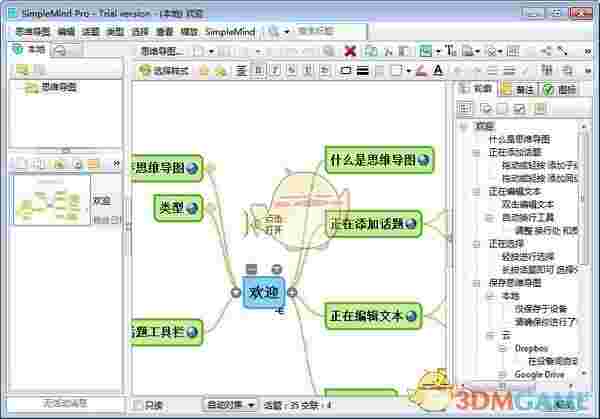600x419 pixels.
Task: Select Dropbox in outline tree
Action: coord(531,348)
